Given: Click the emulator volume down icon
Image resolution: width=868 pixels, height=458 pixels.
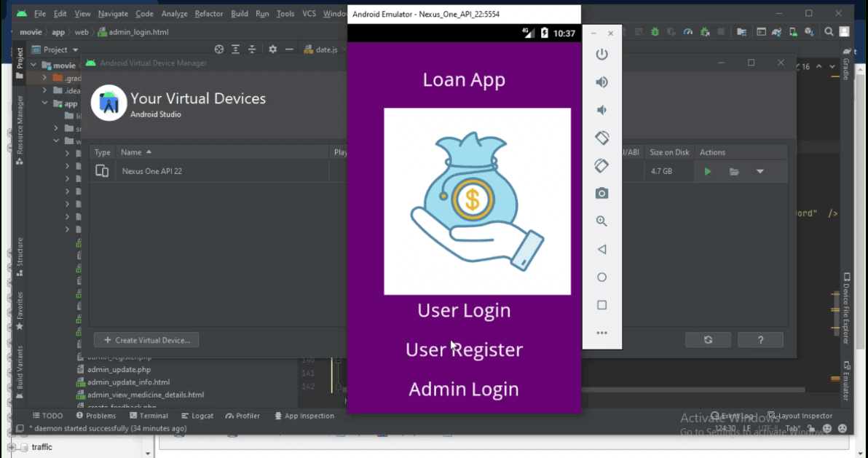Looking at the screenshot, I should pyautogui.click(x=601, y=110).
